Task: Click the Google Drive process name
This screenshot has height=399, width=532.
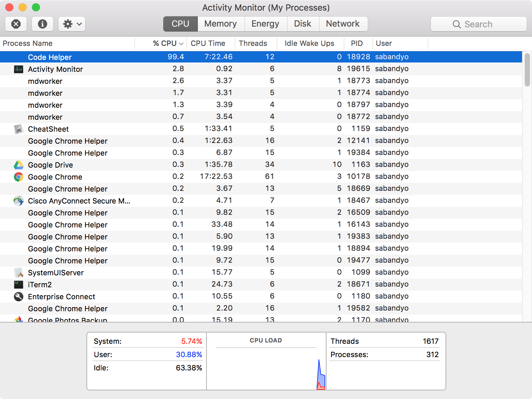Action: [x=51, y=165]
